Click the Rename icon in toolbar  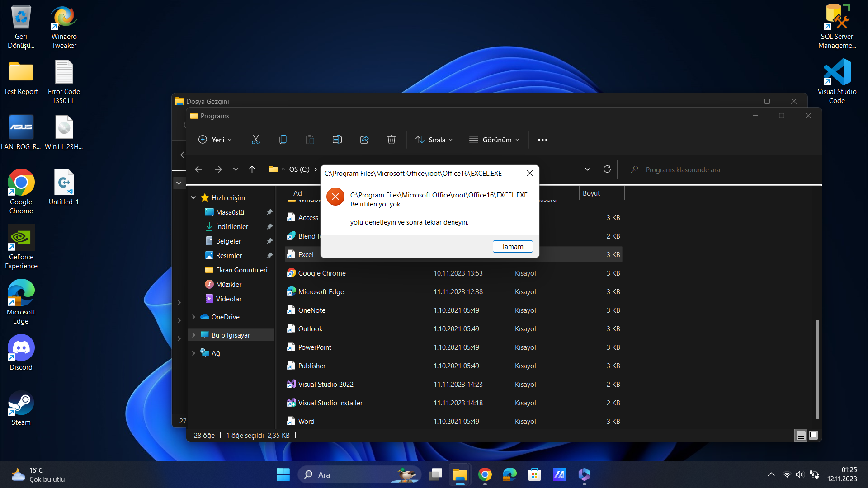coord(337,140)
